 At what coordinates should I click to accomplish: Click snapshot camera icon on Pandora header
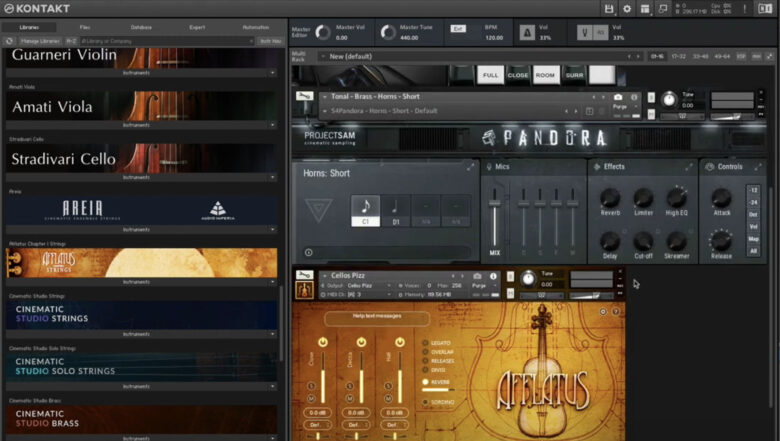pos(618,97)
